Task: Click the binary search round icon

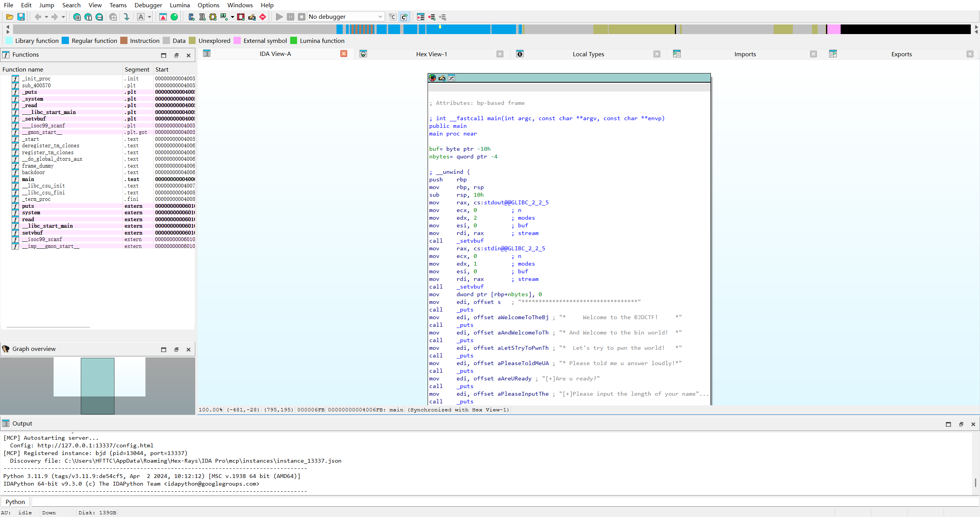Action: tap(99, 17)
